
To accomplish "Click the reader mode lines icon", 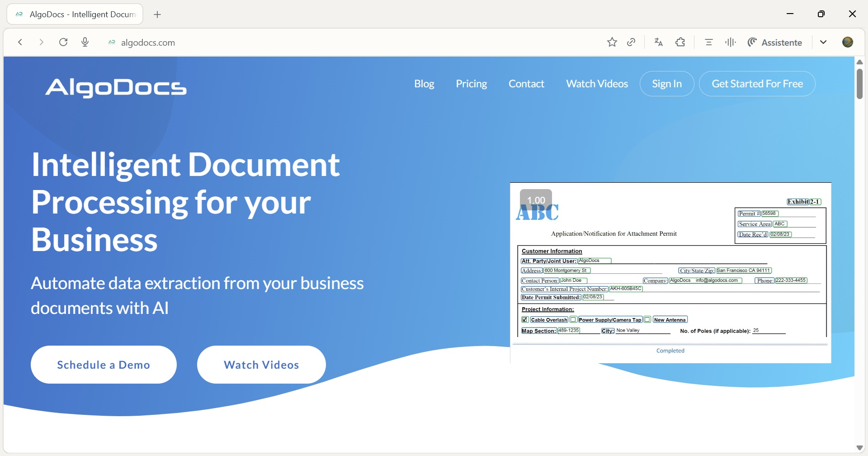I will point(709,42).
